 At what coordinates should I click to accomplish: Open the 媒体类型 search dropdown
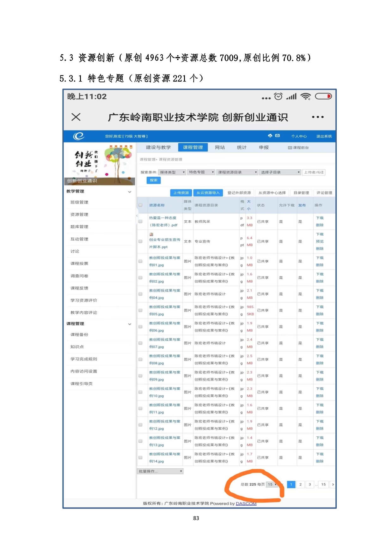pyautogui.click(x=172, y=172)
